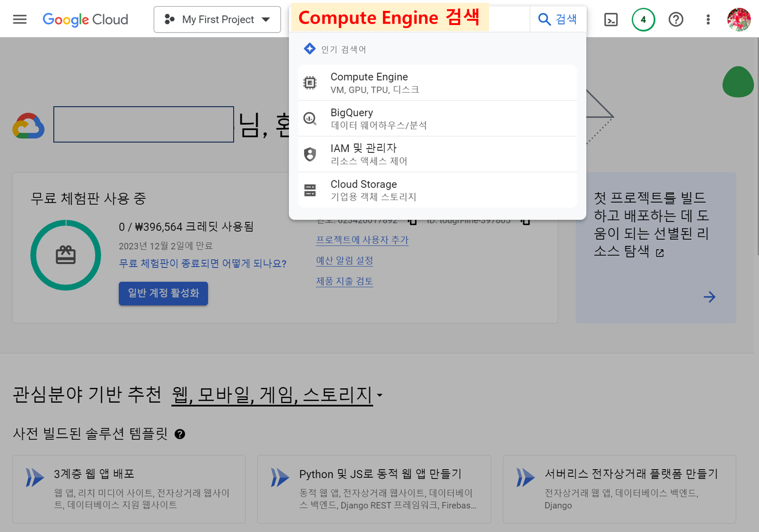Open 제품 지출 검토 link
The height and width of the screenshot is (532, 759).
pyautogui.click(x=345, y=281)
